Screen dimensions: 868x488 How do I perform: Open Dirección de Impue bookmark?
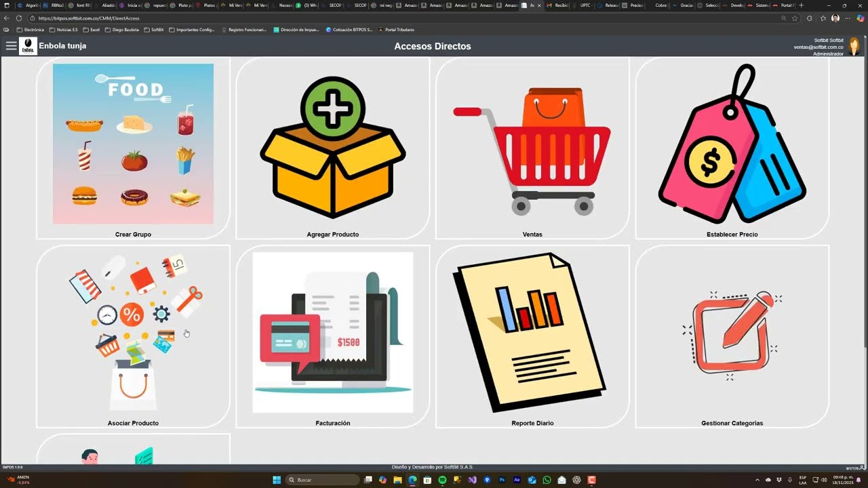coord(296,30)
